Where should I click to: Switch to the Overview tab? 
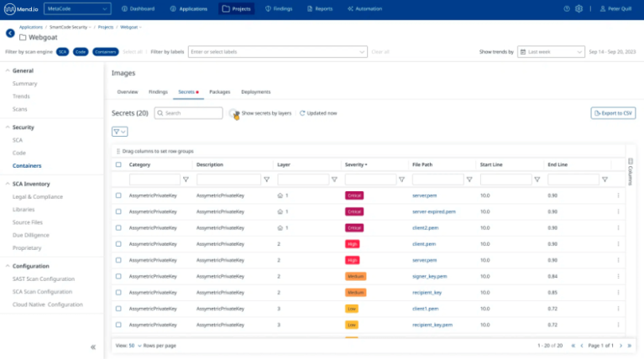(x=128, y=92)
